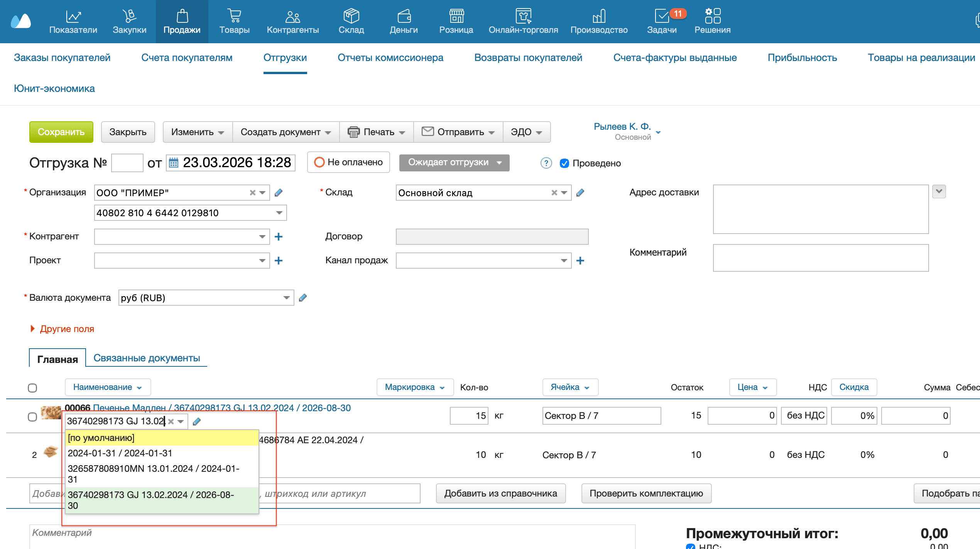Switch to the Связанные документы tab
This screenshot has height=549, width=980.
click(147, 358)
